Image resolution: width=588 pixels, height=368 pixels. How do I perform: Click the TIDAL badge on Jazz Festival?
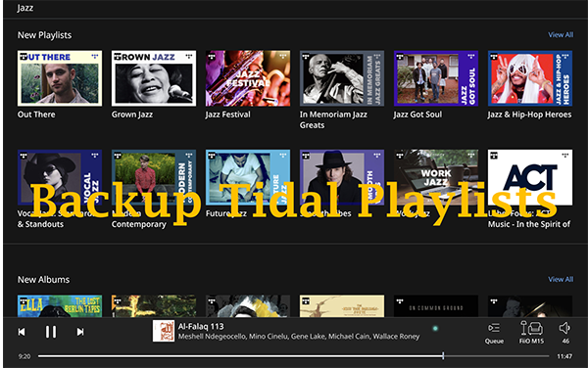(212, 57)
